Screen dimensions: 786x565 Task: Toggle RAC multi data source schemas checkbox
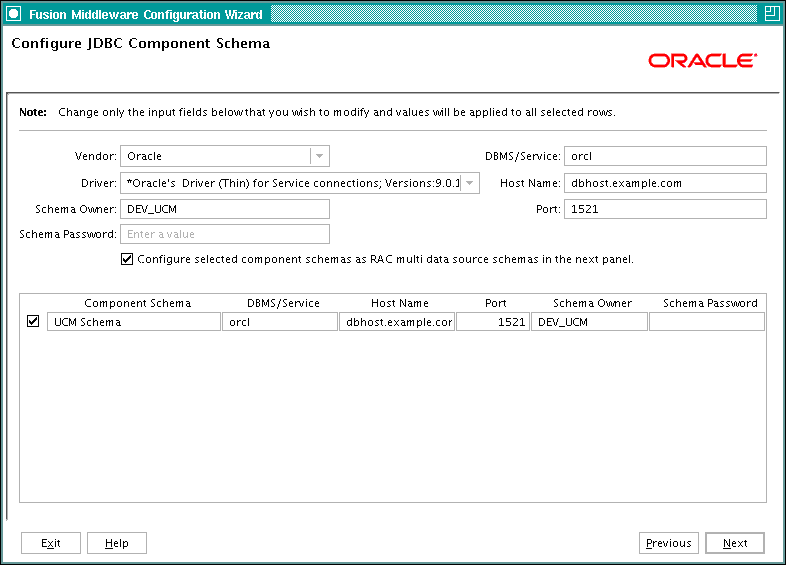pos(127,259)
